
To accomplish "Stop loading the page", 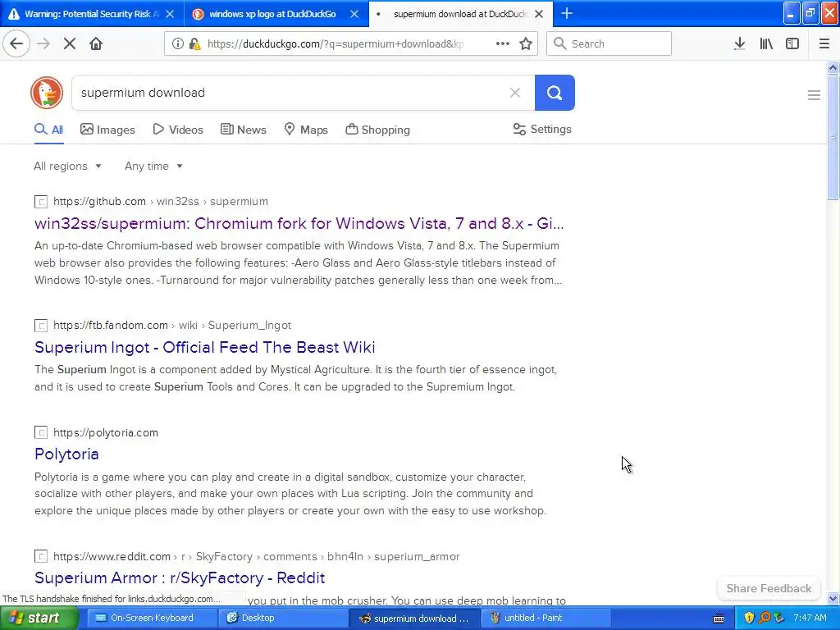I will (70, 44).
